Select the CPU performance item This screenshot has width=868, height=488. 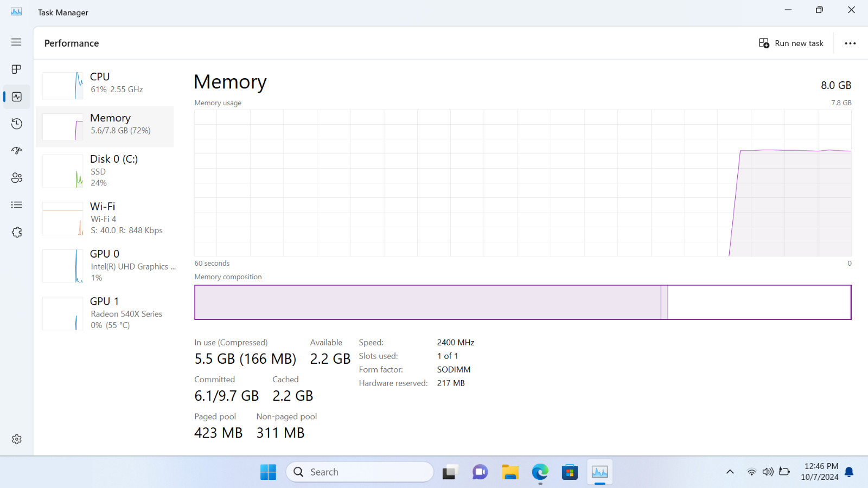(x=105, y=86)
